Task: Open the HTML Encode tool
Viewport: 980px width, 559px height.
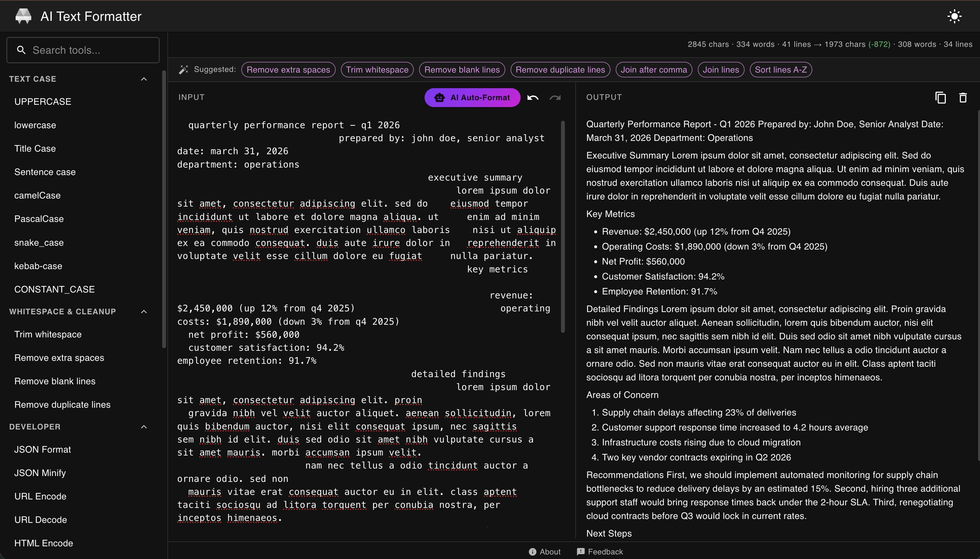Action: [43, 543]
